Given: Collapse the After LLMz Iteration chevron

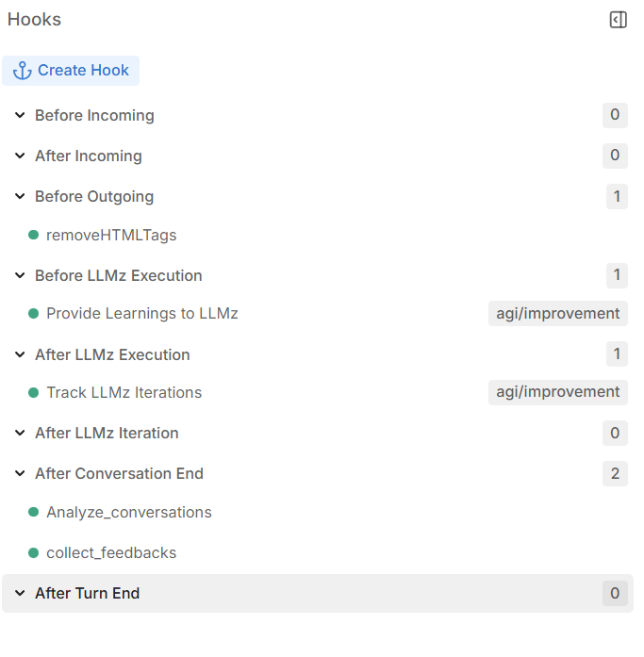Looking at the screenshot, I should [20, 434].
